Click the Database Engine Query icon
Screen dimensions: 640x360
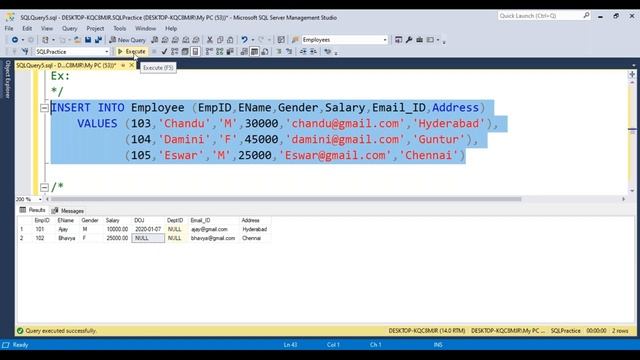tap(155, 40)
